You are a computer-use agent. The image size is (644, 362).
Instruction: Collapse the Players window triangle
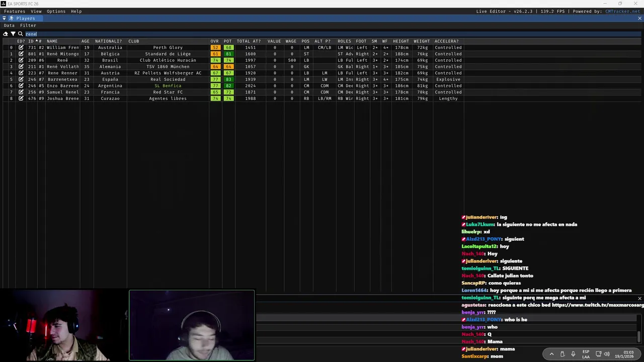click(4, 18)
